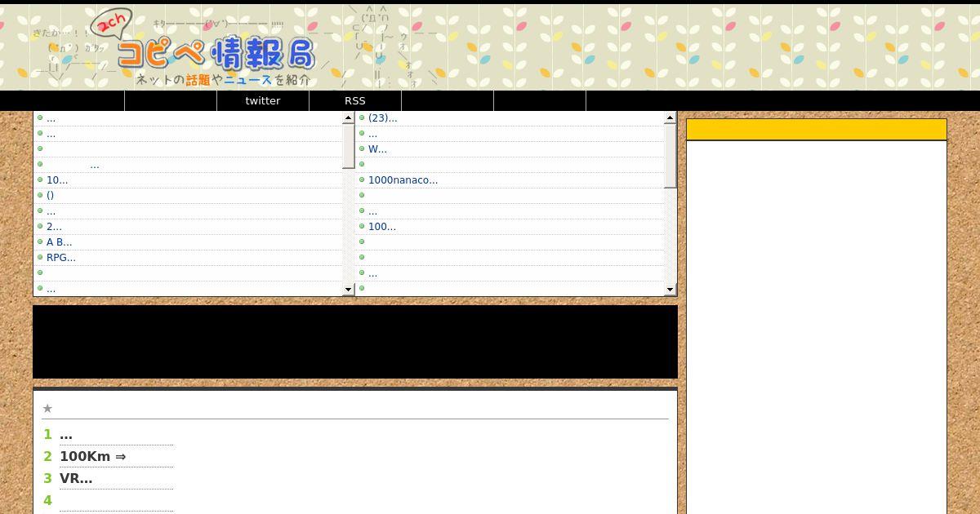
Task: Open the "A B..." headline link
Action: pyautogui.click(x=60, y=242)
